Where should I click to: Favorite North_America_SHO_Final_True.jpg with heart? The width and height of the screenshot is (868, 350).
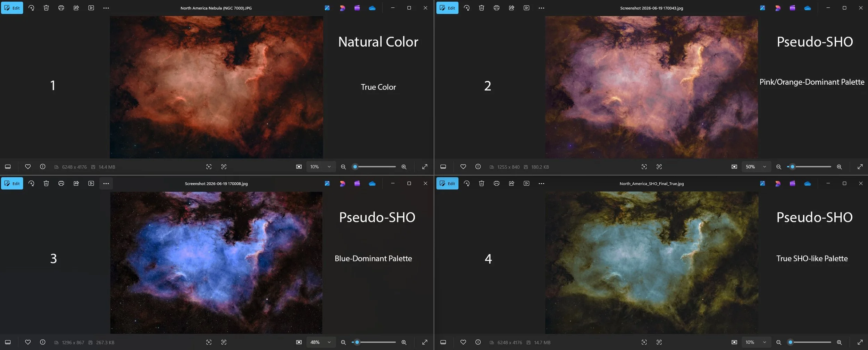(463, 342)
